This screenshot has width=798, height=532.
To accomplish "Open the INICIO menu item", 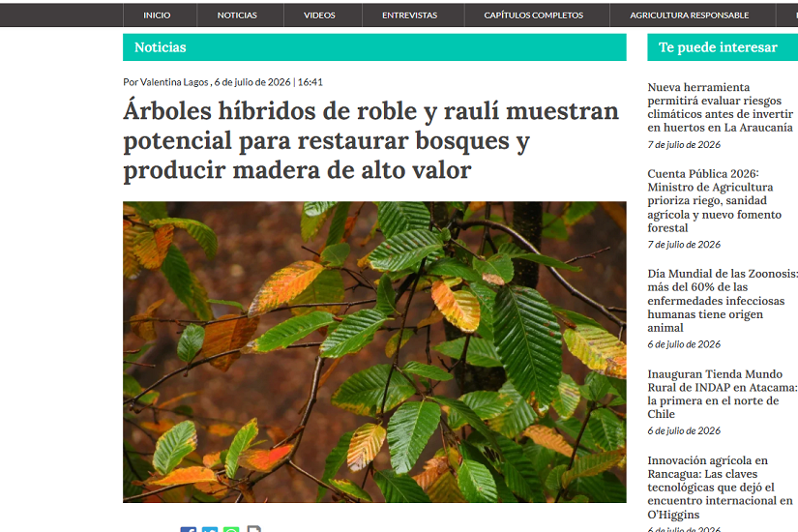I will tap(157, 15).
